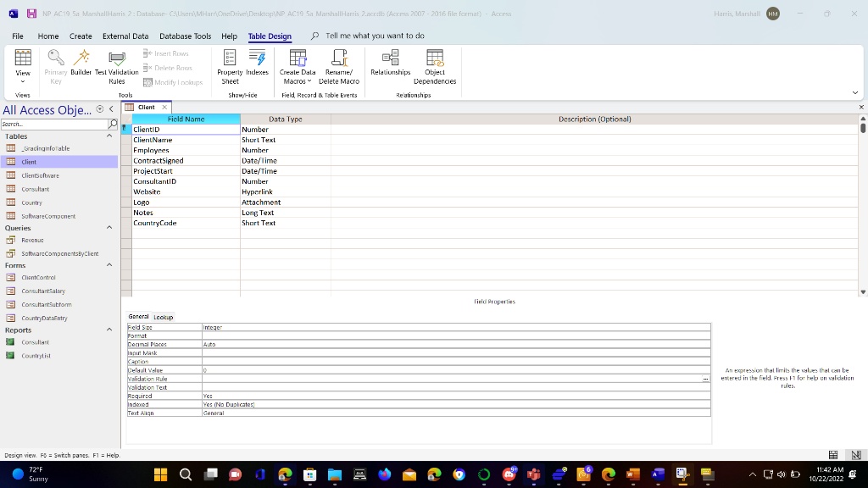Switch to the Lookup properties tab

[164, 317]
